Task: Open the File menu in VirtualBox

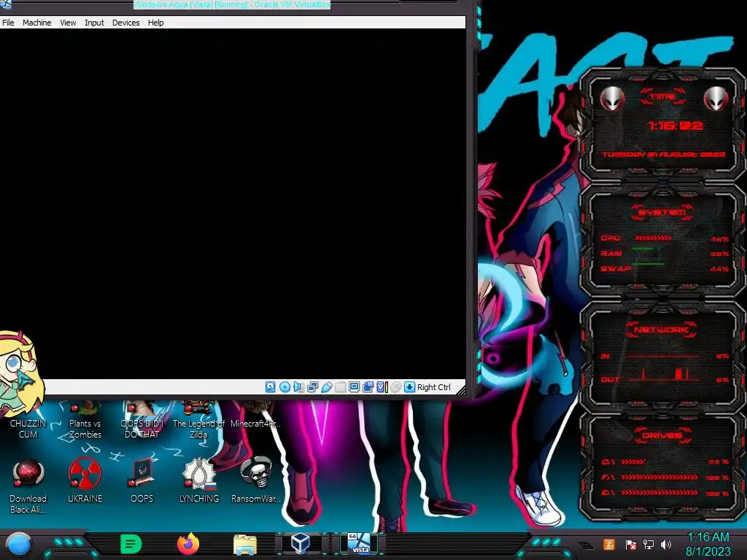Action: [8, 23]
